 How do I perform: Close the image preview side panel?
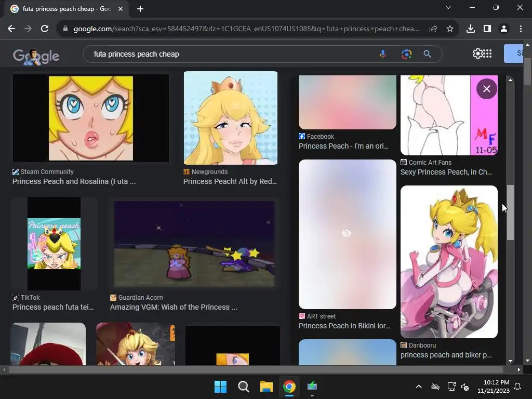(486, 89)
